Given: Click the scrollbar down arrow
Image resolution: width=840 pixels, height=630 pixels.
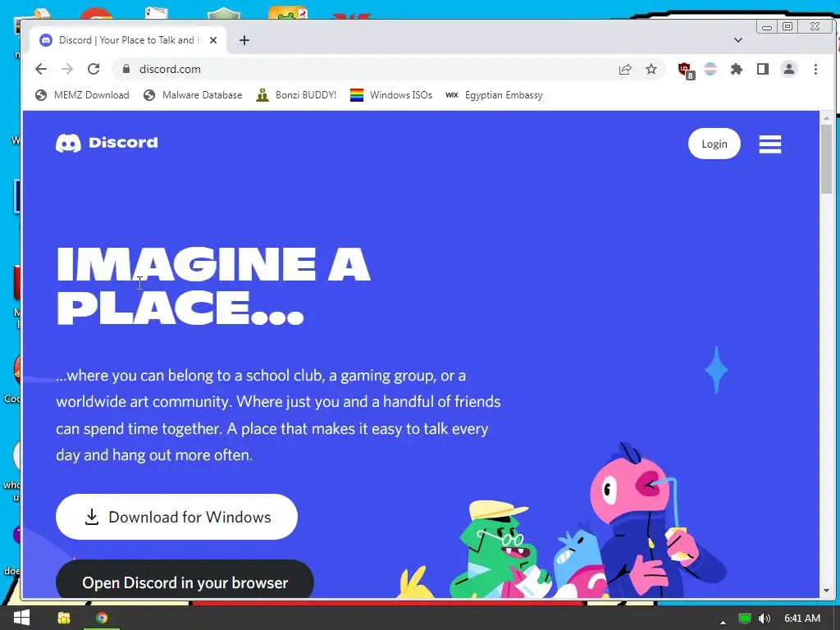Looking at the screenshot, I should pos(826,591).
